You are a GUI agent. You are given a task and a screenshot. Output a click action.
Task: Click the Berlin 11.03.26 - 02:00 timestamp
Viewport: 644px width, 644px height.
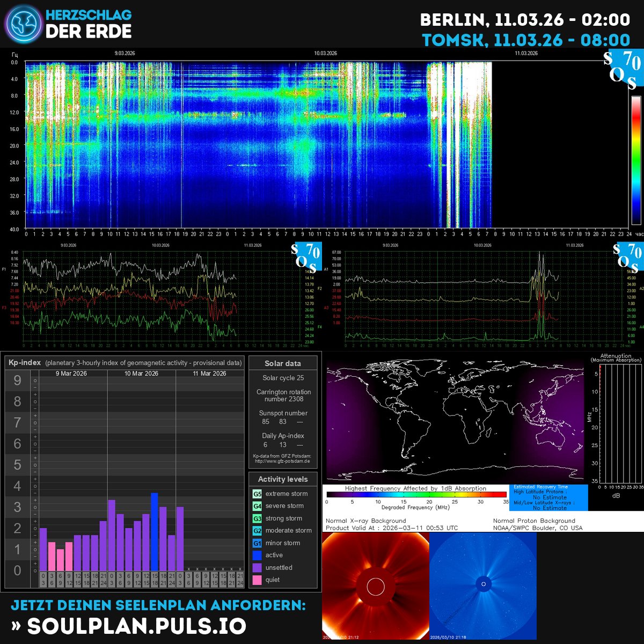pos(525,20)
